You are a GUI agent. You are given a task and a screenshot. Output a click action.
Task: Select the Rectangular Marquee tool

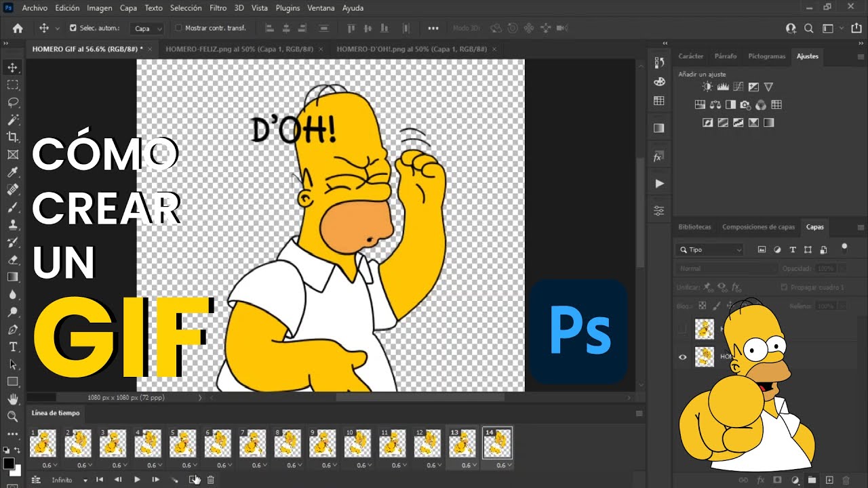pyautogui.click(x=12, y=85)
